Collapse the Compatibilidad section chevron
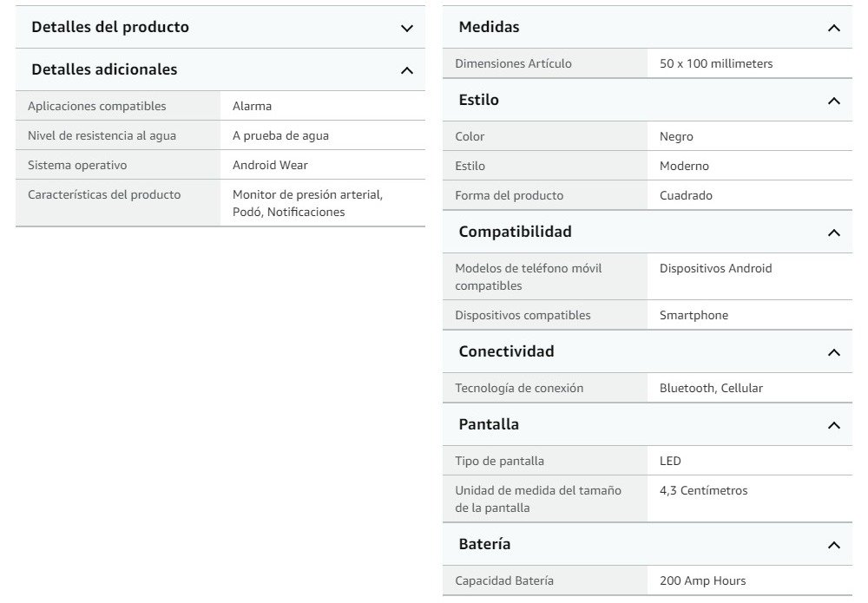Image resolution: width=868 pixels, height=603 pixels. (x=834, y=233)
